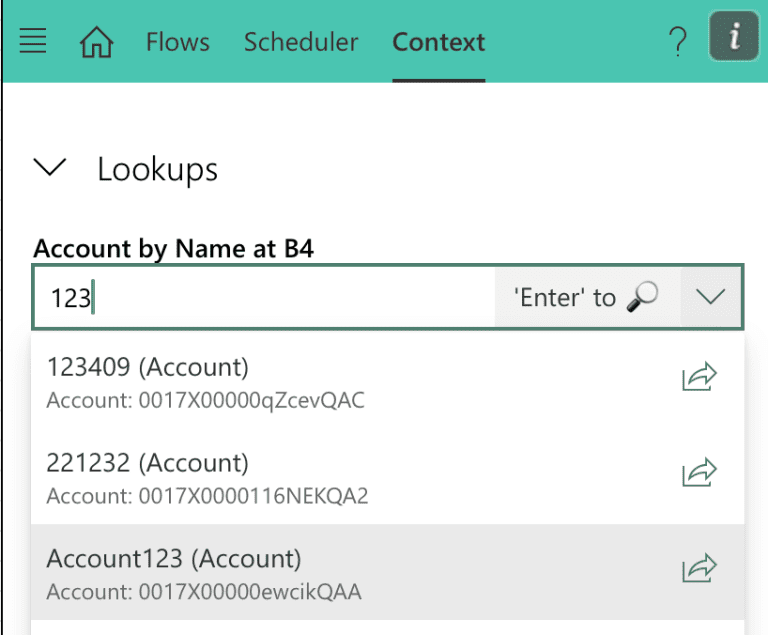Image resolution: width=768 pixels, height=635 pixels.
Task: Click share arrow icon for 221232
Action: pyautogui.click(x=700, y=474)
